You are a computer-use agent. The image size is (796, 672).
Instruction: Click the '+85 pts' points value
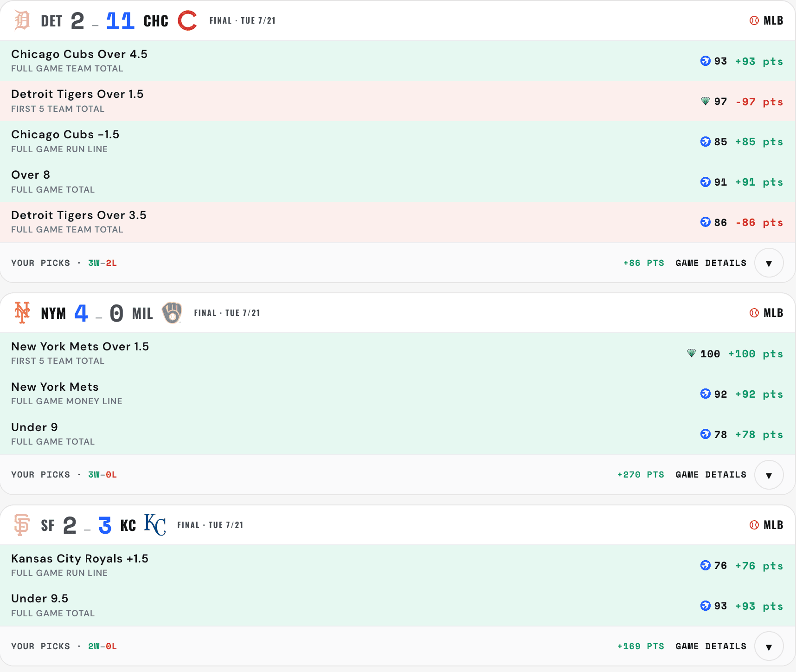(759, 142)
